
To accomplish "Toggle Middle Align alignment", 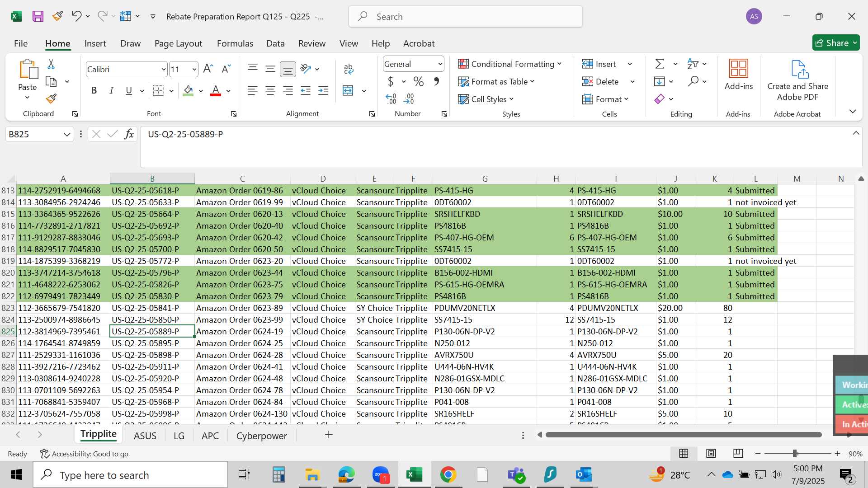I will pos(270,69).
